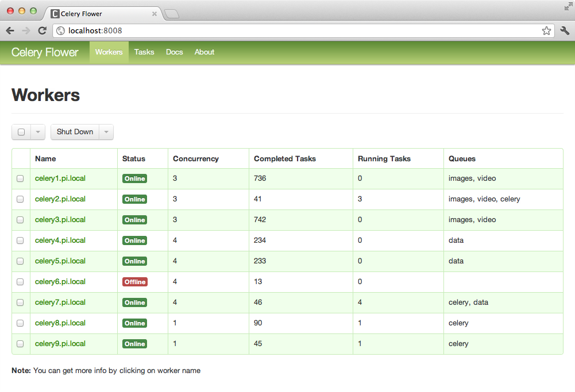This screenshot has width=575, height=392.
Task: Check the celery5.pi.local row checkbox
Action: tap(20, 261)
